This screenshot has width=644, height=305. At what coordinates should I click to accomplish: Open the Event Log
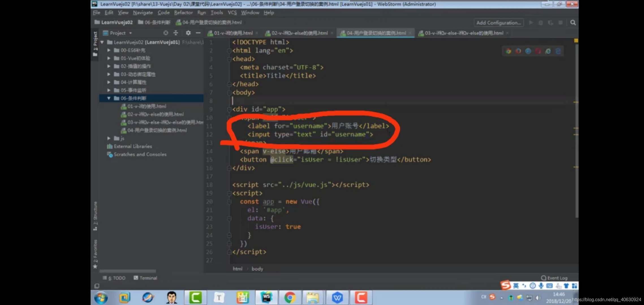(x=554, y=278)
